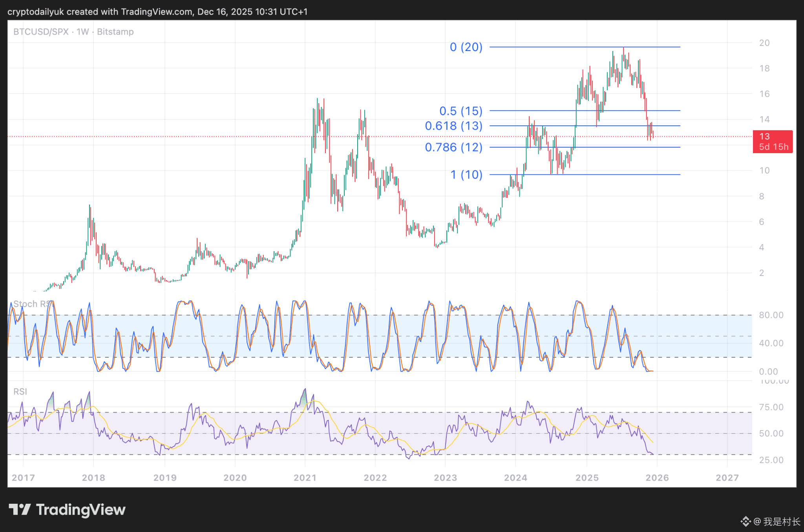Viewport: 804px width, 532px height.
Task: Select the 0.786 (12) Fibonacci label
Action: pyautogui.click(x=453, y=147)
